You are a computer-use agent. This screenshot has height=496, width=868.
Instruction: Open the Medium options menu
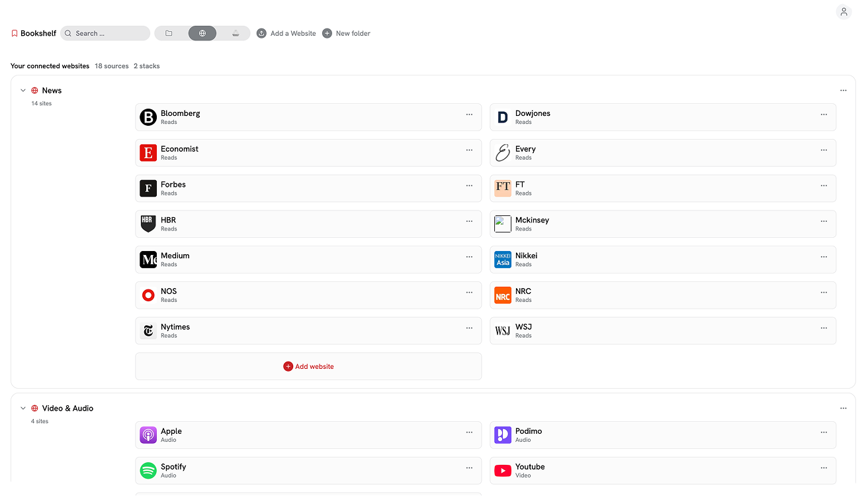469,257
